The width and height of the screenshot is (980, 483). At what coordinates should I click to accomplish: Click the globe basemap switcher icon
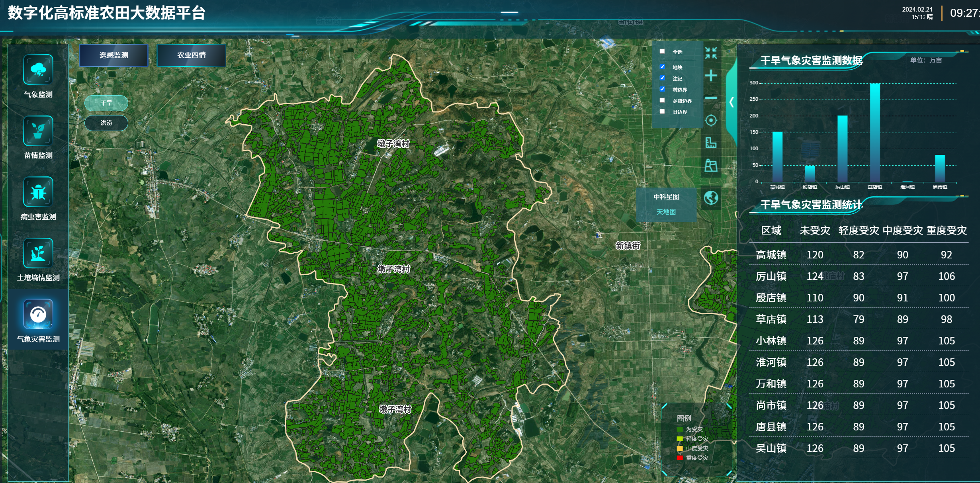(x=711, y=198)
